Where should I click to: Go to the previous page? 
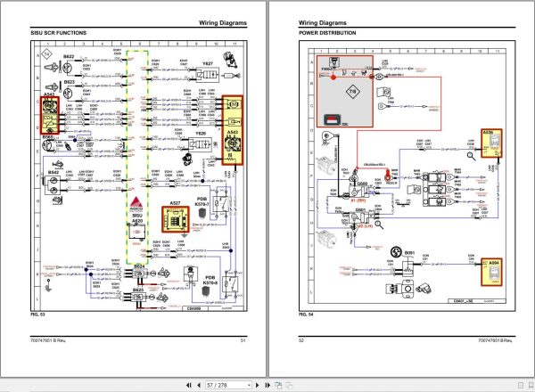tap(199, 385)
